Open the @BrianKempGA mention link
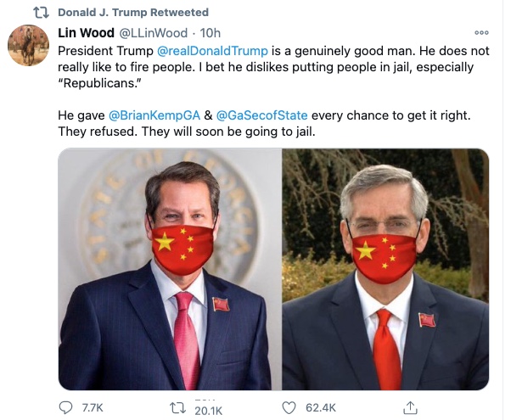511x420 pixels. coord(154,115)
